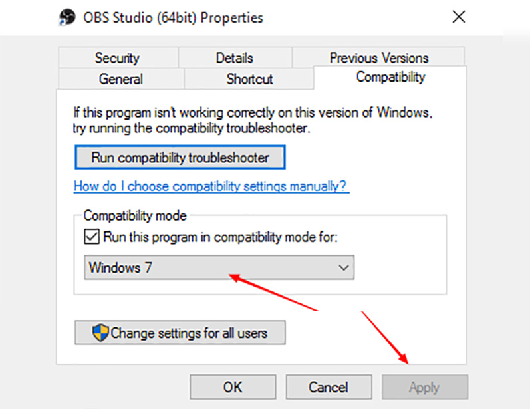Screen dimensions: 532x409
Task: Click Change settings for all users
Action: [x=180, y=333]
